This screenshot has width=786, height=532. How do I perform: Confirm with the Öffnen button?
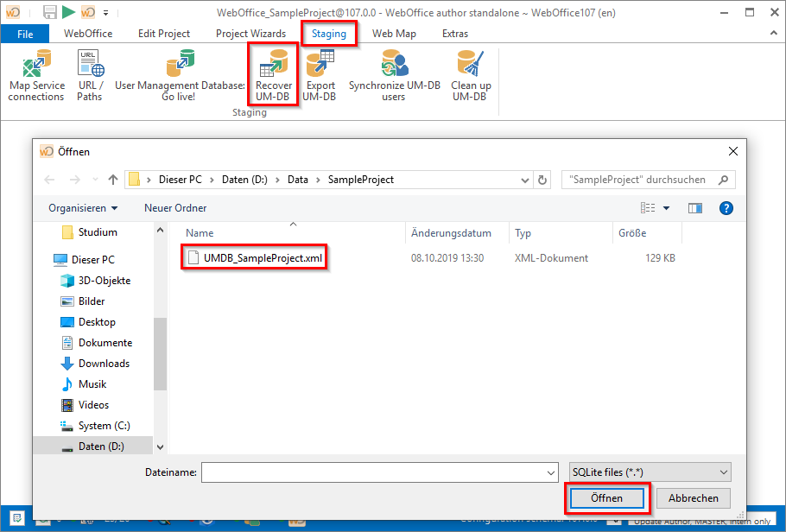tap(607, 498)
